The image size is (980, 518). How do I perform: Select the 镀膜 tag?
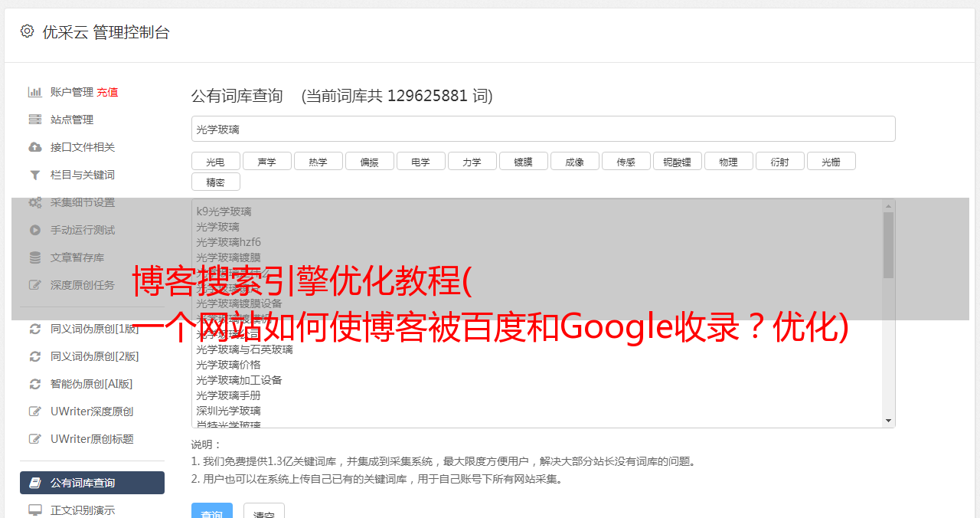click(524, 161)
